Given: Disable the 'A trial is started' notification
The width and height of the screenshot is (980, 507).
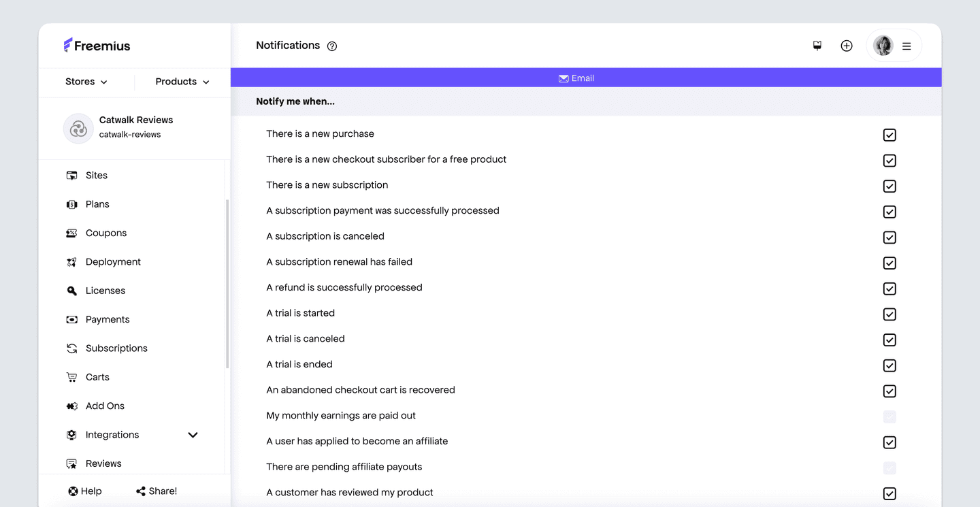Looking at the screenshot, I should tap(889, 314).
